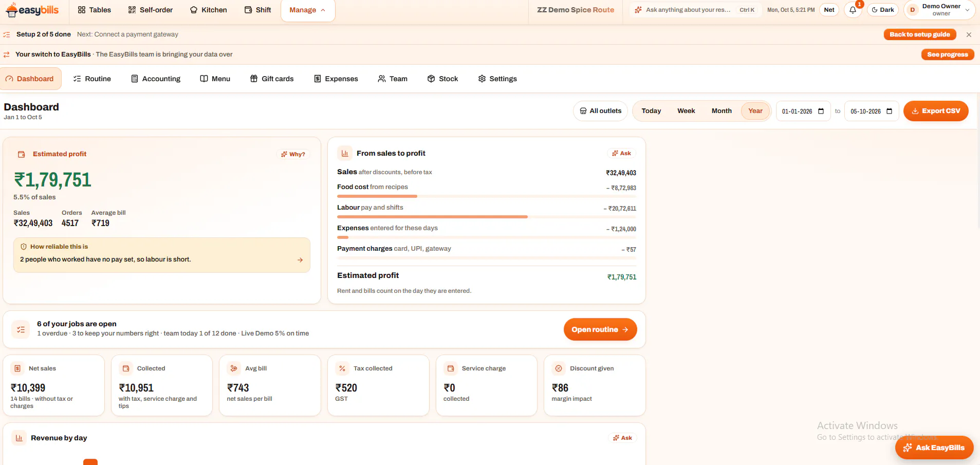Click Export CSV button
Image resolution: width=980 pixels, height=465 pixels.
point(936,111)
